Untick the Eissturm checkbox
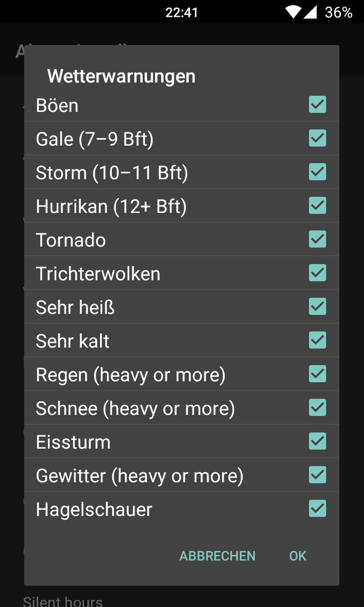 click(317, 441)
